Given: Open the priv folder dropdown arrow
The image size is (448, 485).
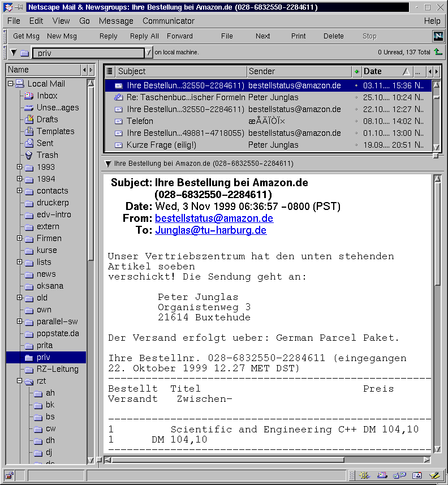Looking at the screenshot, I should pyautogui.click(x=148, y=53).
